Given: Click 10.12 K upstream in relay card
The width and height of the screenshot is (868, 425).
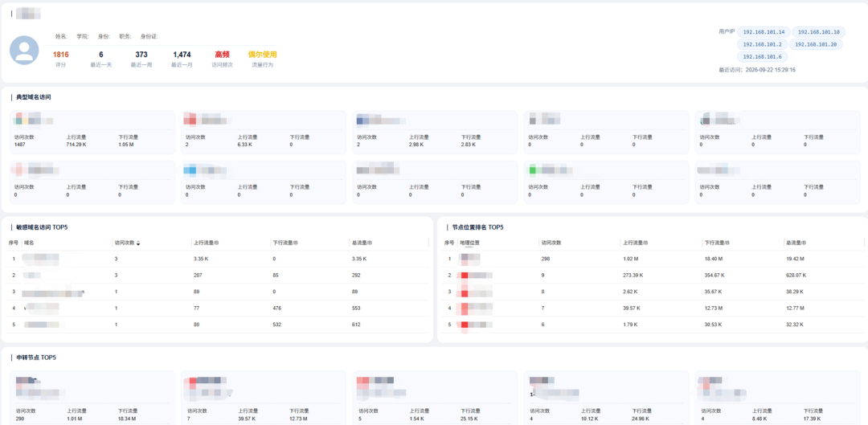Looking at the screenshot, I should pyautogui.click(x=590, y=419).
